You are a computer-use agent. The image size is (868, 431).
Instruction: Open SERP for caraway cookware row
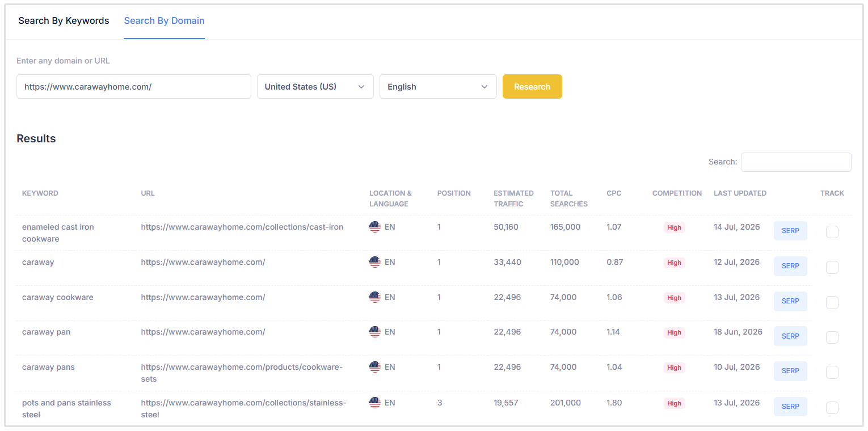point(790,301)
